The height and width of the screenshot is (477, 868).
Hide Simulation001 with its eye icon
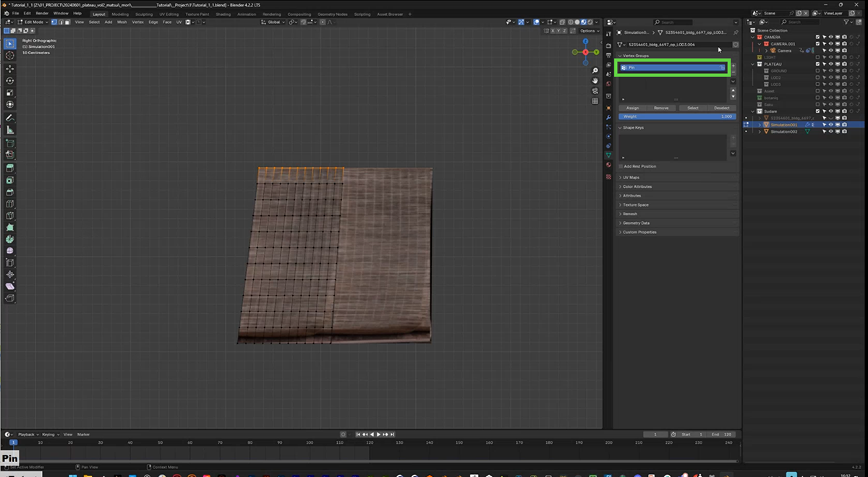click(831, 124)
